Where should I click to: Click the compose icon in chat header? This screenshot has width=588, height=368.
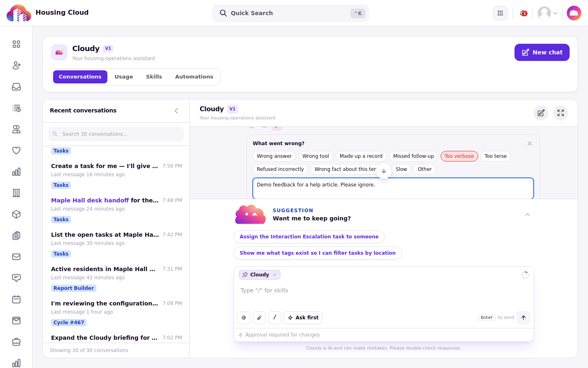(x=541, y=113)
